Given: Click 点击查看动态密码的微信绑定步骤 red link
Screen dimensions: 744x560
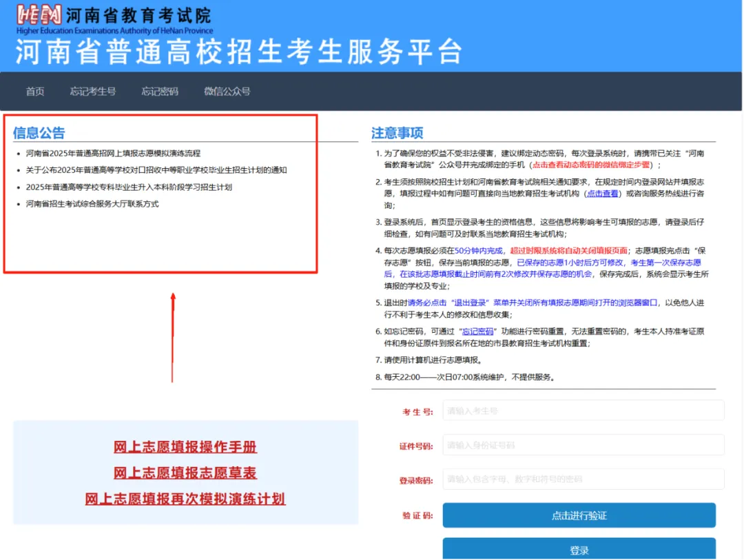Looking at the screenshot, I should point(591,165).
